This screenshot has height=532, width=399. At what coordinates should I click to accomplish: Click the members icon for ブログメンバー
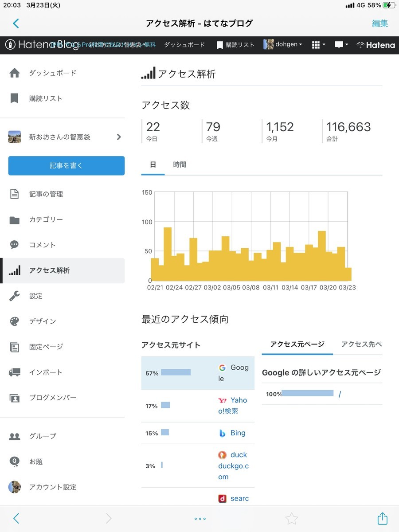point(15,398)
